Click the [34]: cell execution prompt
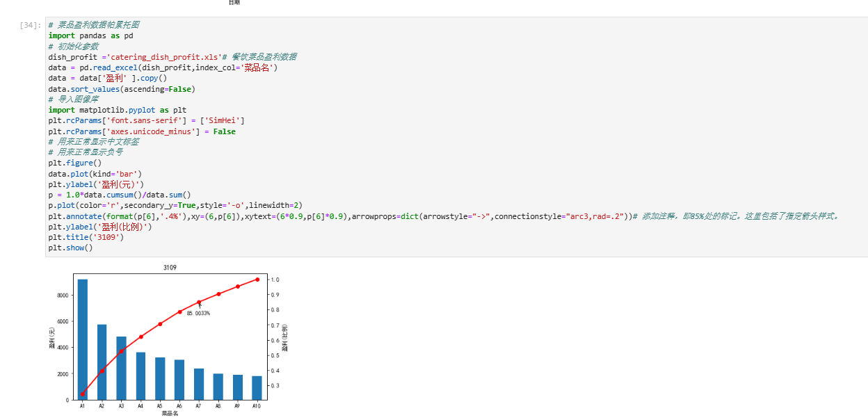The image size is (868, 420). click(x=31, y=25)
